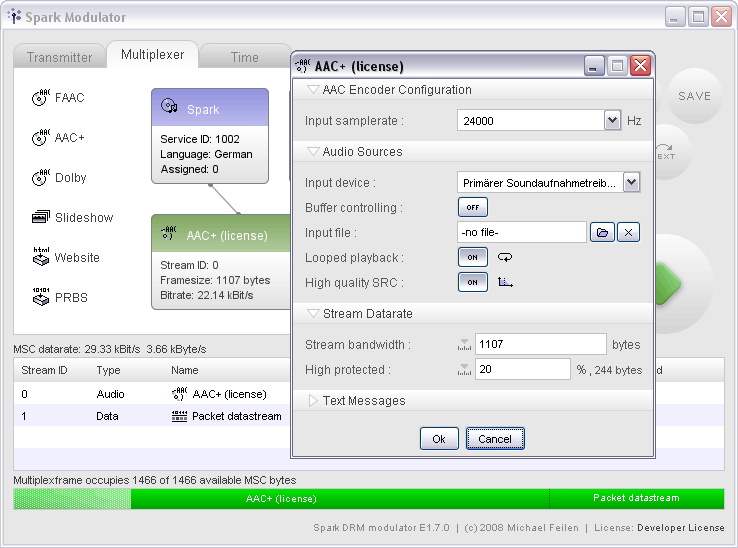This screenshot has height=548, width=738.
Task: Select the PRBS generator icon
Action: (41, 297)
